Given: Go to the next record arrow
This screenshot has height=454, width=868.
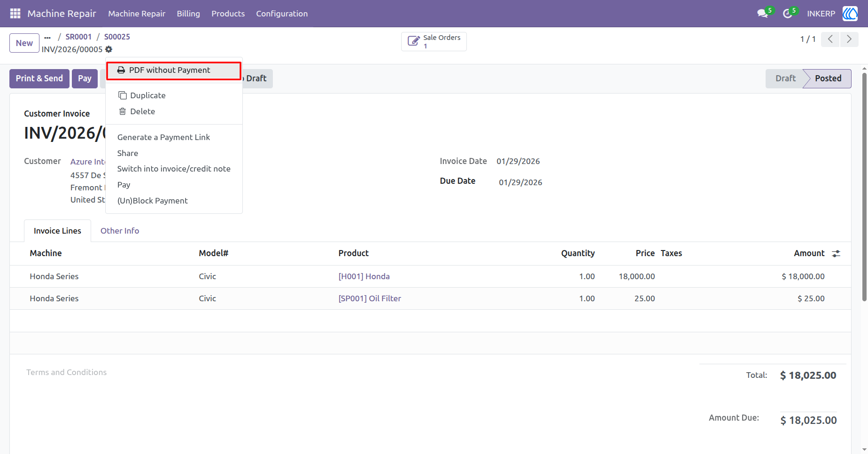Looking at the screenshot, I should click(849, 39).
